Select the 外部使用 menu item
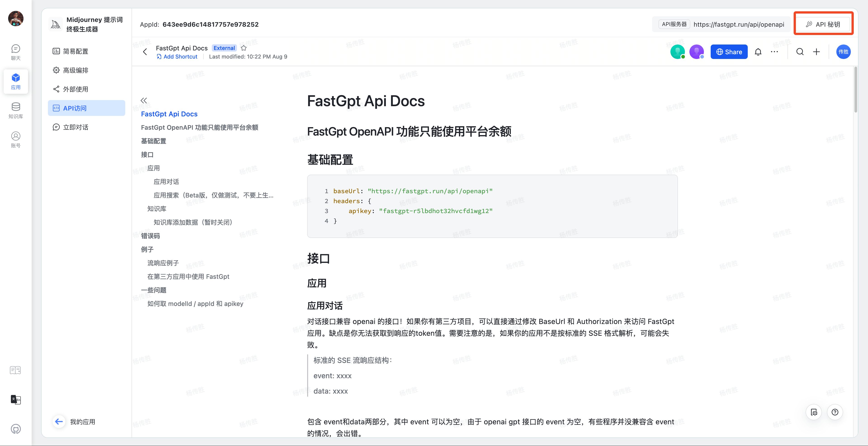868x446 pixels. click(x=75, y=89)
